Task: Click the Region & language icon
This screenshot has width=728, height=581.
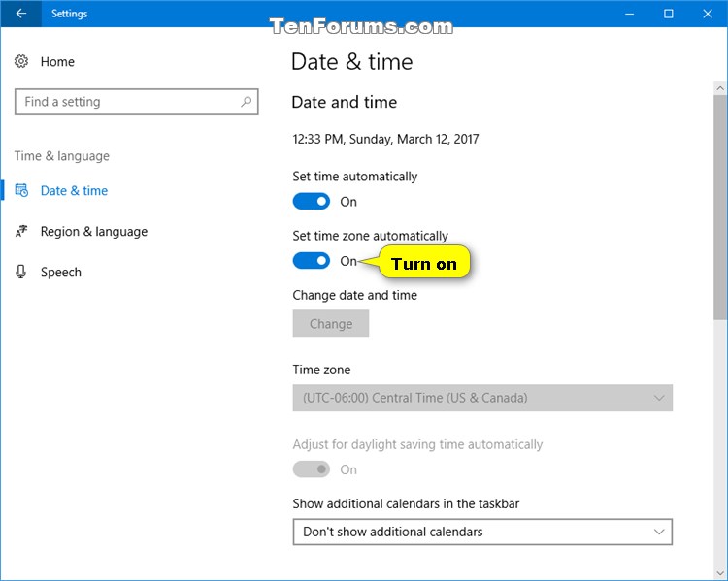Action: 21,232
